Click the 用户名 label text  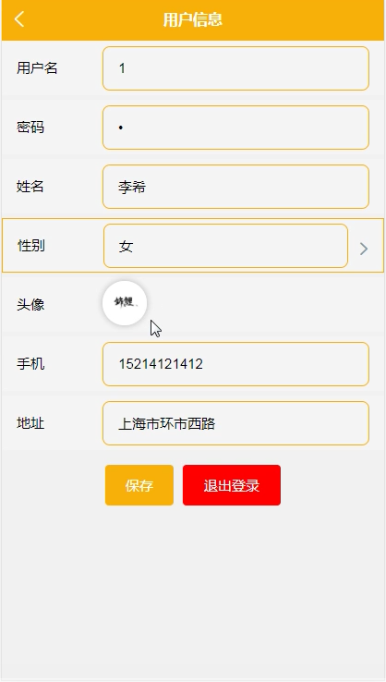(37, 68)
